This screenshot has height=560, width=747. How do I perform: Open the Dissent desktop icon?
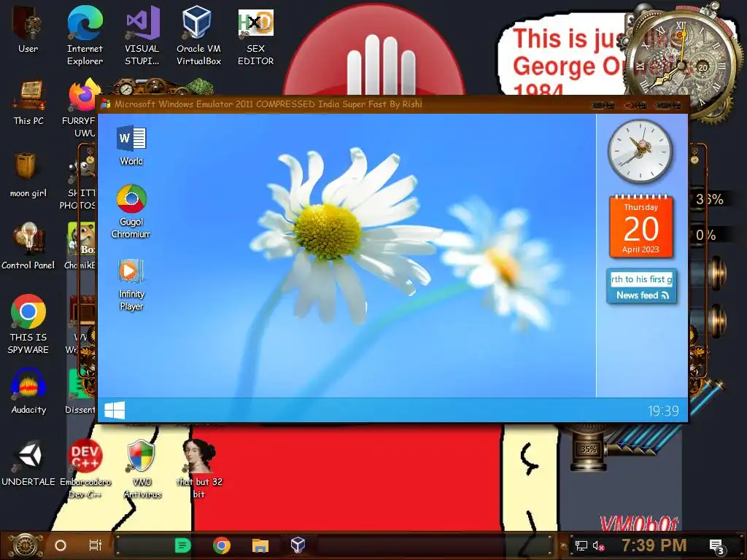80,391
